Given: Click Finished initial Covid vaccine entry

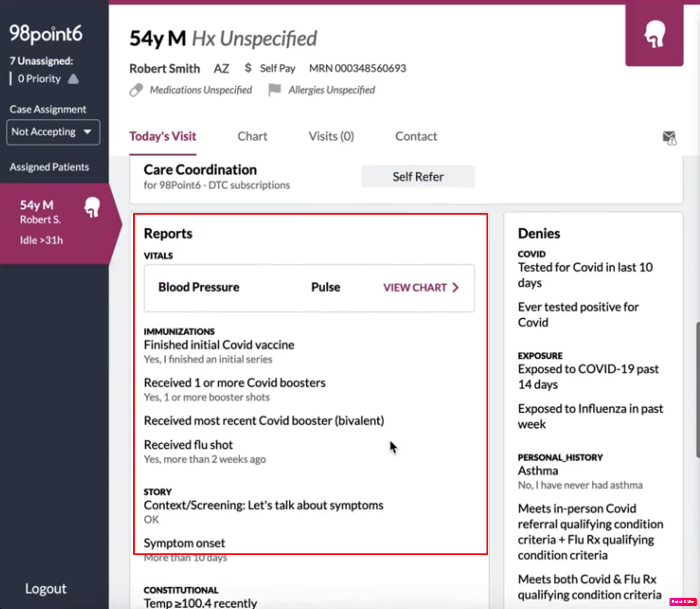Looking at the screenshot, I should [x=219, y=345].
